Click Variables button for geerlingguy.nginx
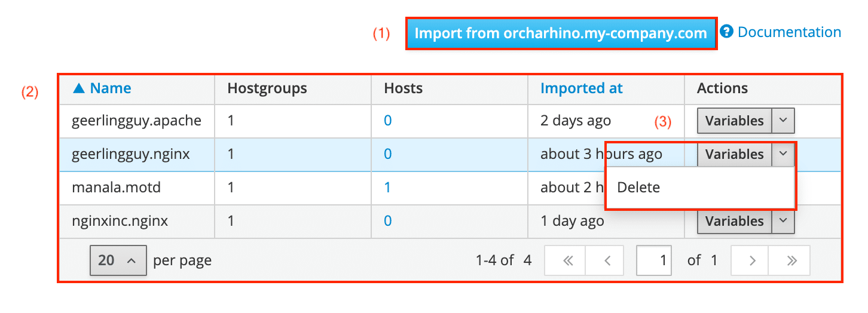The width and height of the screenshot is (868, 313). click(735, 154)
